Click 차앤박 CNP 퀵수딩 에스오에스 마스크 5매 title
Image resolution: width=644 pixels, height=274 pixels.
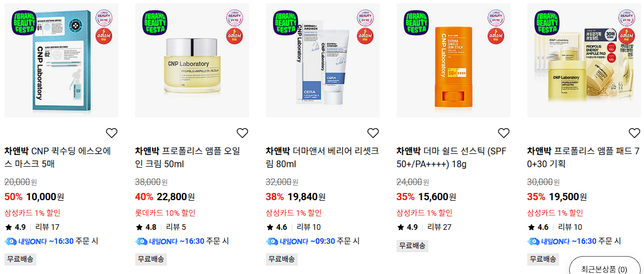(58, 157)
